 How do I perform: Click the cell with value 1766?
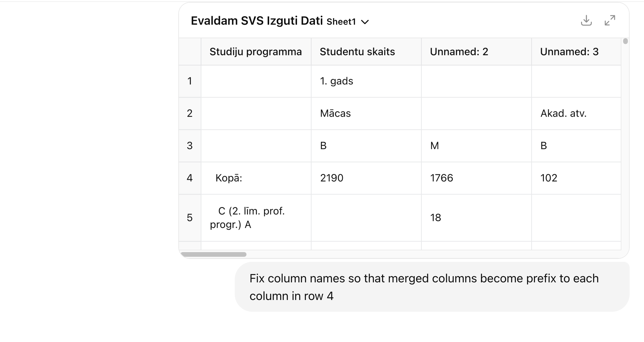pos(476,178)
